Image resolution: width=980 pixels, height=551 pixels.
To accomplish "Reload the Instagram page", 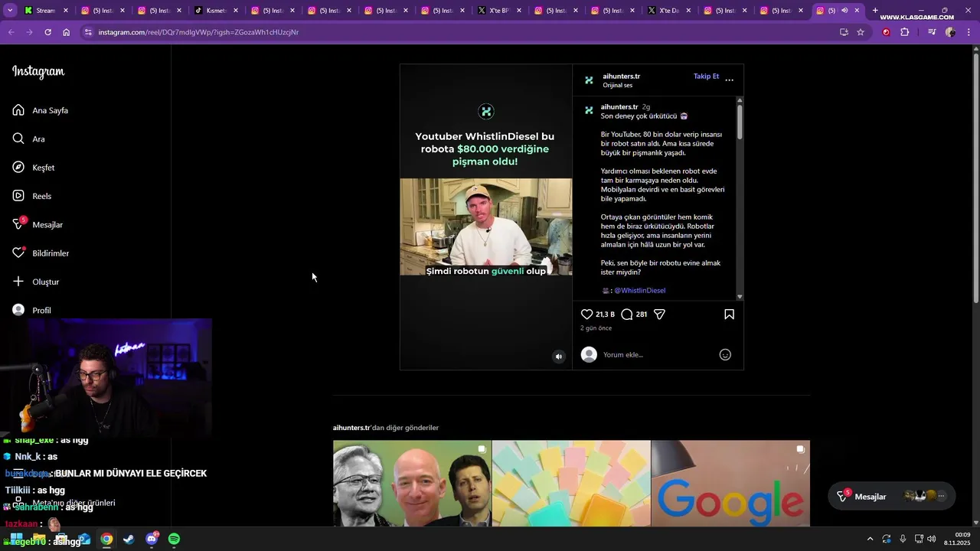I will (x=47, y=32).
